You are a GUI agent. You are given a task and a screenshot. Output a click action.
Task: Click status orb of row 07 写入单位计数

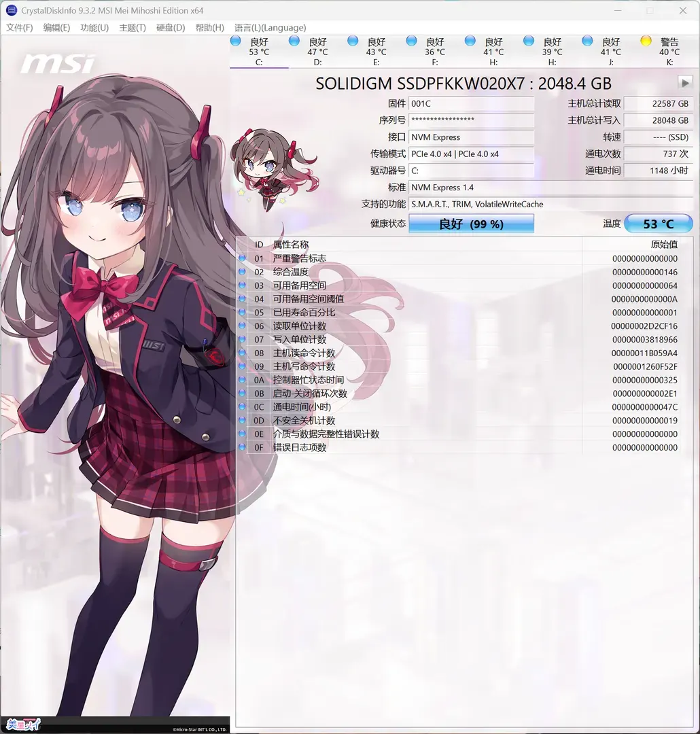pos(242,339)
